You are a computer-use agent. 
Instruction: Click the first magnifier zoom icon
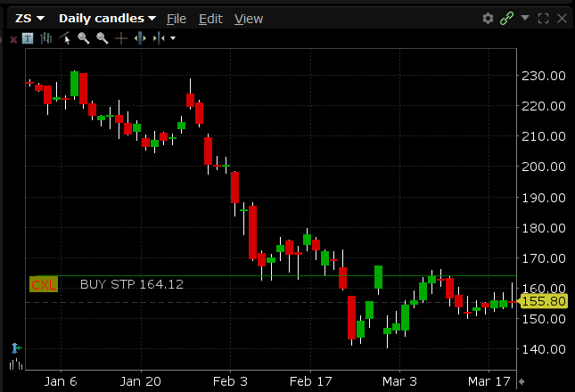[x=84, y=38]
